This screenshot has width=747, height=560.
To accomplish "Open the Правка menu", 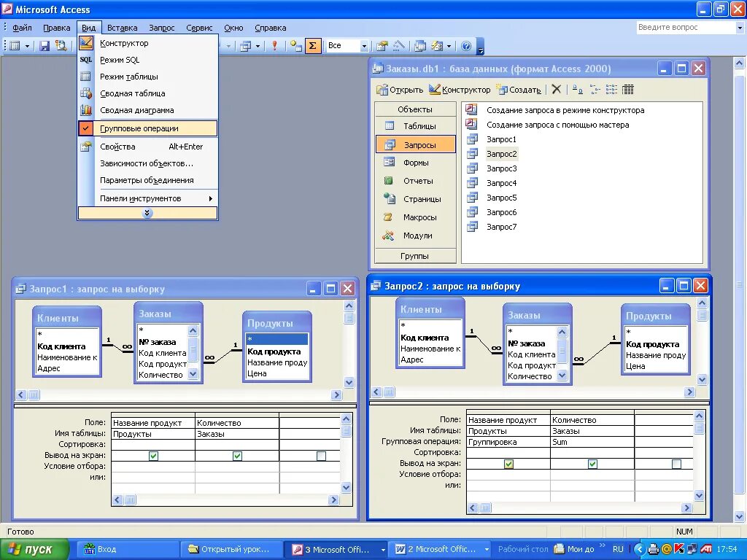I will pos(57,28).
